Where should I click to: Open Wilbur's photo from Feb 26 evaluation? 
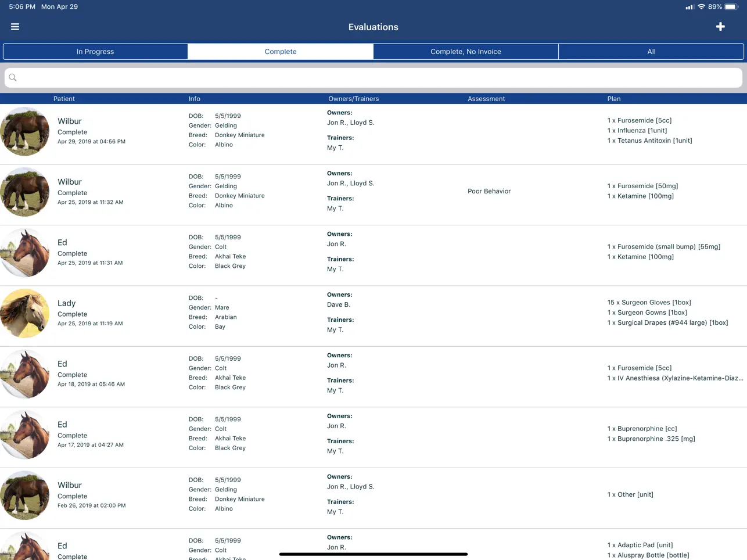point(24,496)
